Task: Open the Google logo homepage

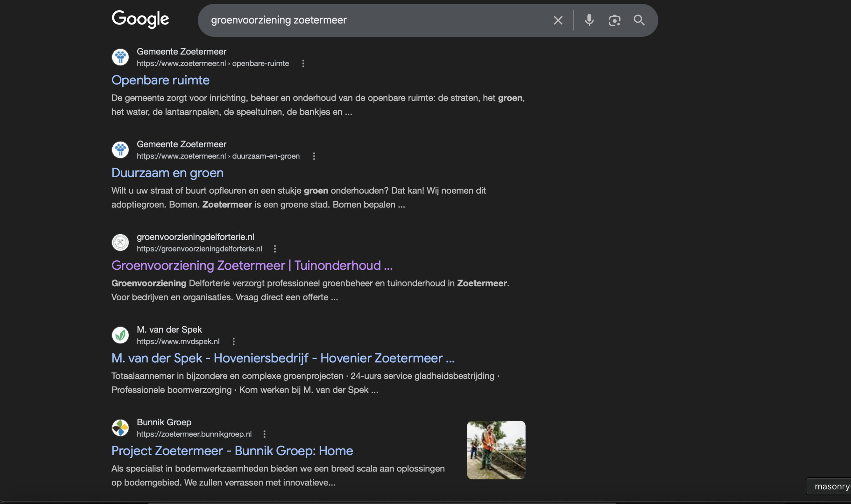Action: (x=140, y=19)
